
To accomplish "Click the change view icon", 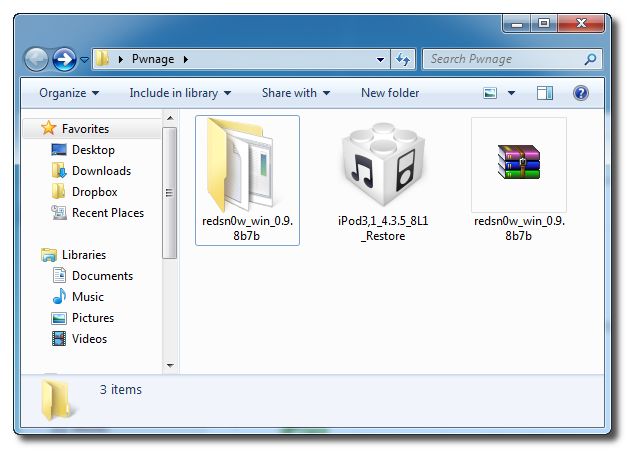I will (x=490, y=93).
